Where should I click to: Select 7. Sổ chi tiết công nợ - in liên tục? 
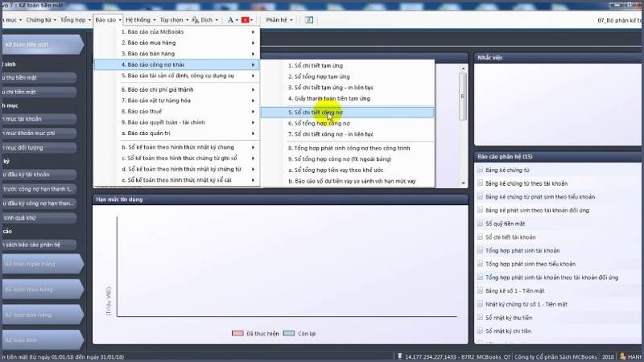pyautogui.click(x=348, y=134)
